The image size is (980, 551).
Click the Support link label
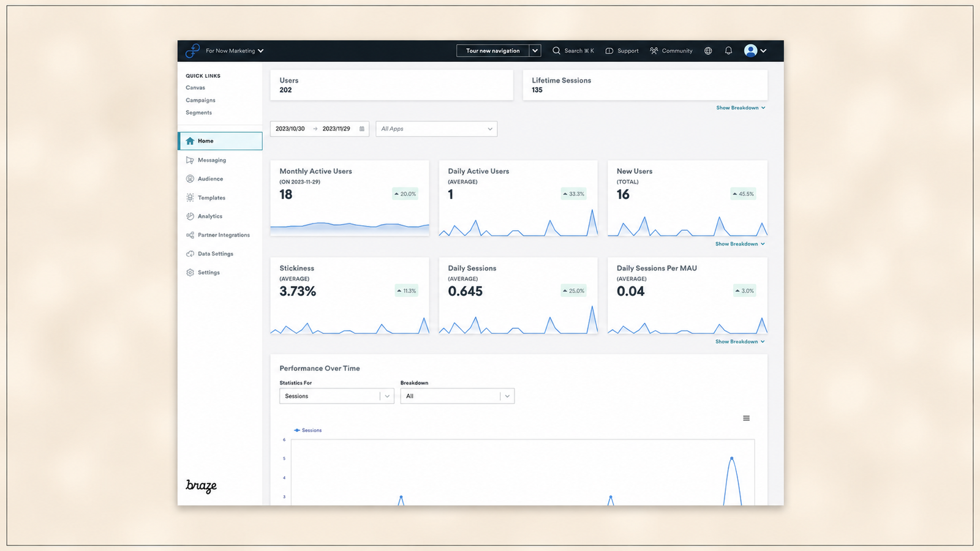tap(628, 51)
